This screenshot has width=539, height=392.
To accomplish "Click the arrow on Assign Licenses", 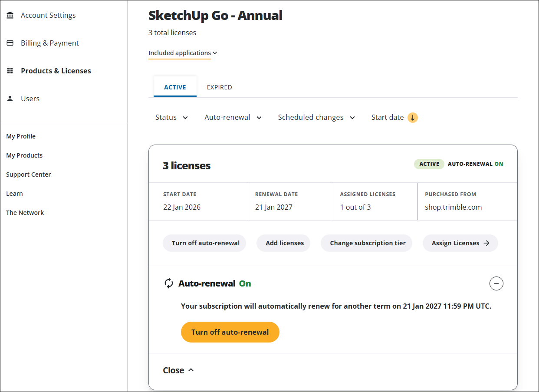I will tap(486, 243).
